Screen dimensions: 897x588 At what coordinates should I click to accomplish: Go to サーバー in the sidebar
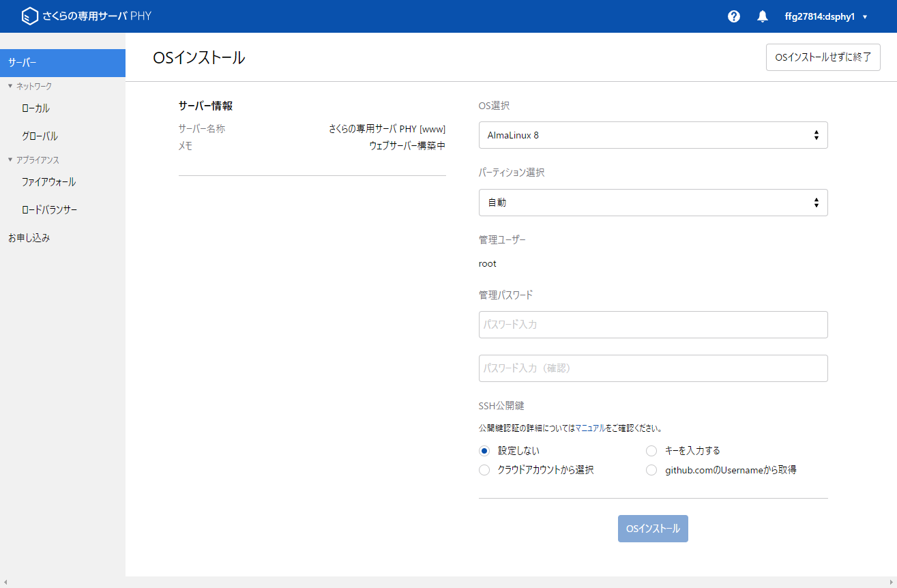pos(62,63)
